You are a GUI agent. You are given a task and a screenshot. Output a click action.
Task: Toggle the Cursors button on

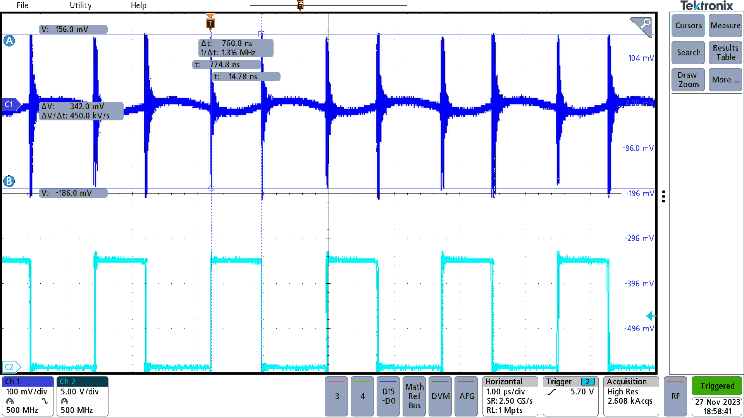tap(688, 25)
